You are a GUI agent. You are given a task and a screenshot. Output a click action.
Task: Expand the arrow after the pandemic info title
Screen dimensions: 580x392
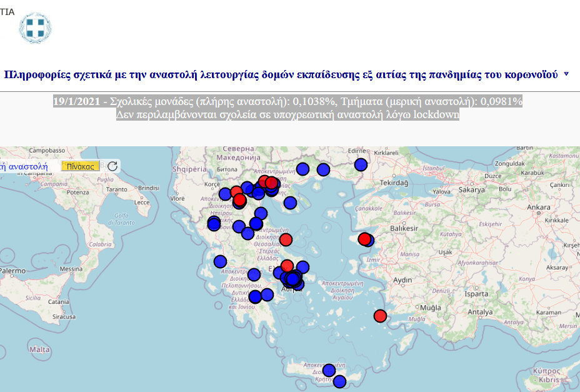click(x=566, y=74)
